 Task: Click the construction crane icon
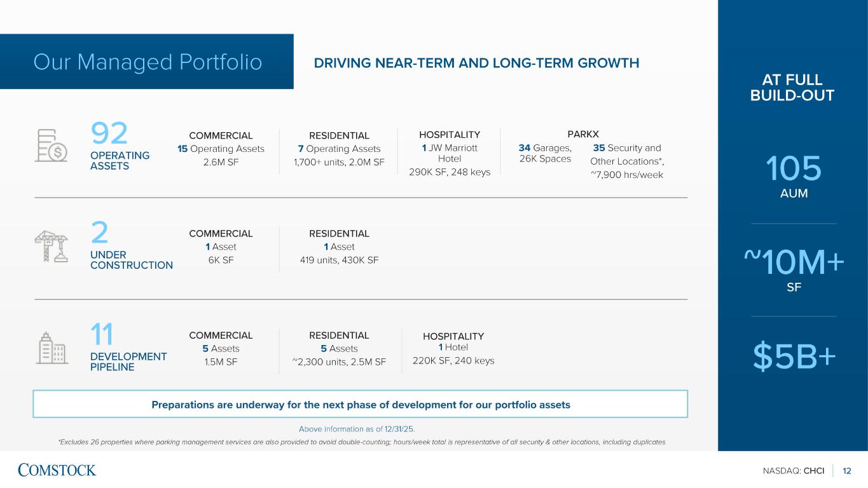pos(51,247)
